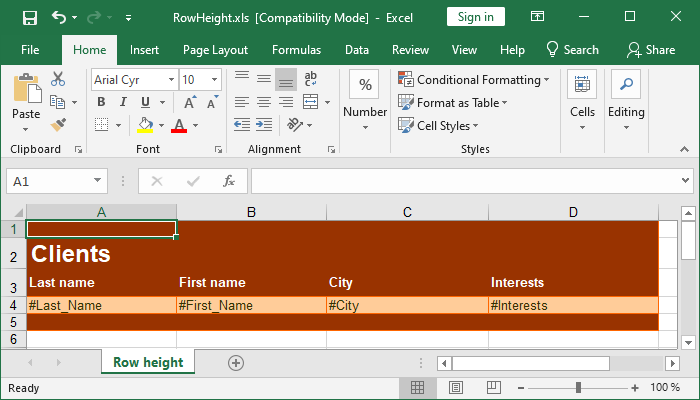The image size is (700, 400).
Task: Click cell containing #First_Name
Action: coord(251,305)
